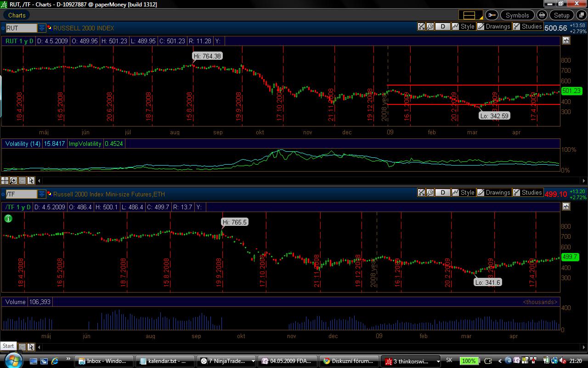Select the Charts tab
Screen dimensions: 588x368
pos(17,15)
